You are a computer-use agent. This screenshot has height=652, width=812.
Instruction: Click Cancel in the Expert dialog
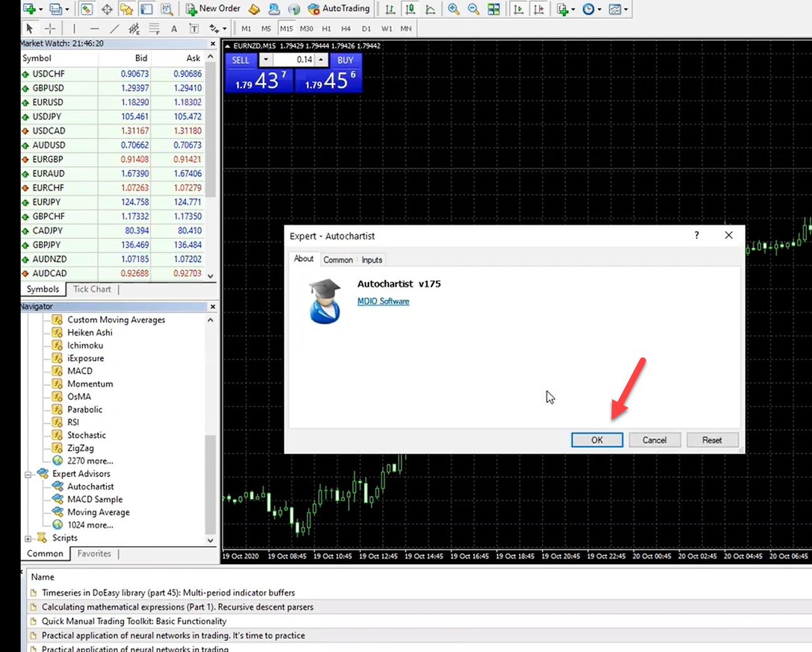click(654, 440)
